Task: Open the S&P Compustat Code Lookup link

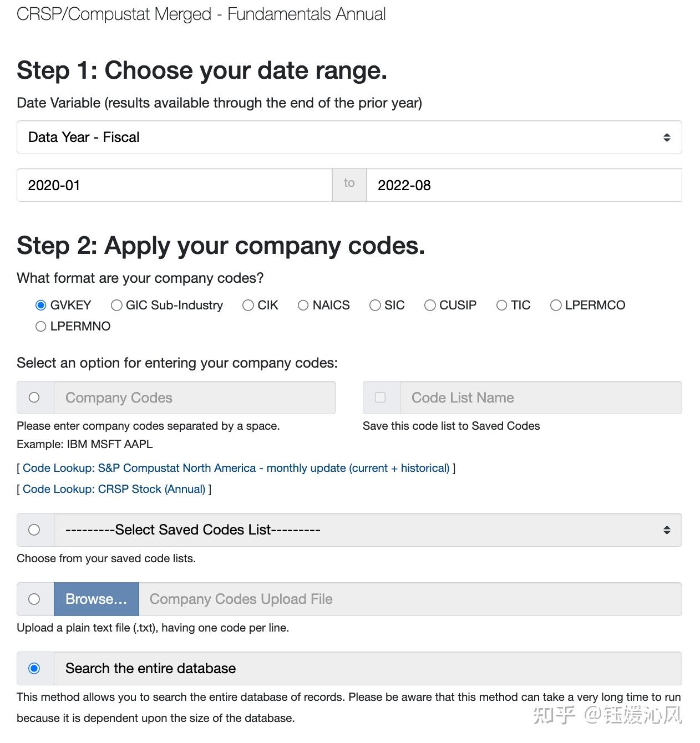Action: 236,468
